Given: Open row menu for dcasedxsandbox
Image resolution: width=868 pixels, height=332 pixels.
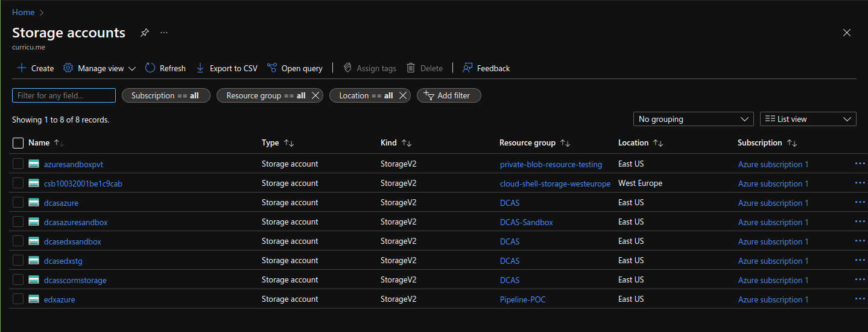Looking at the screenshot, I should pyautogui.click(x=860, y=240).
